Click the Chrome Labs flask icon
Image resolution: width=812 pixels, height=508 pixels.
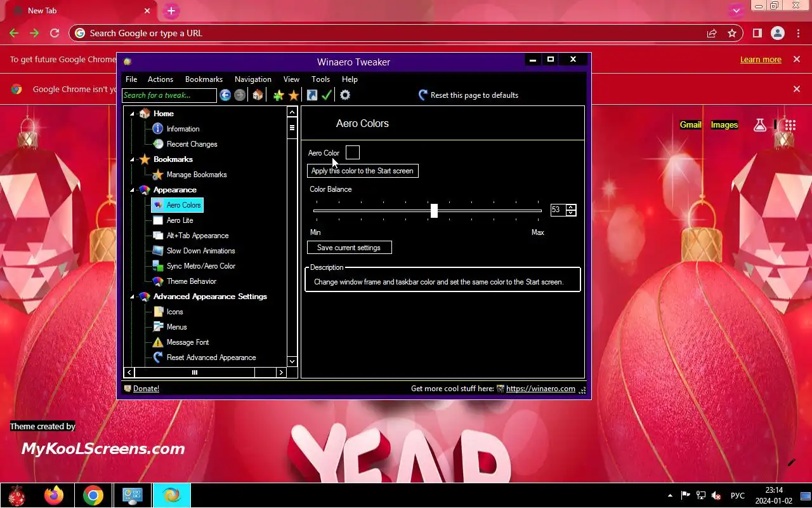tap(760, 125)
